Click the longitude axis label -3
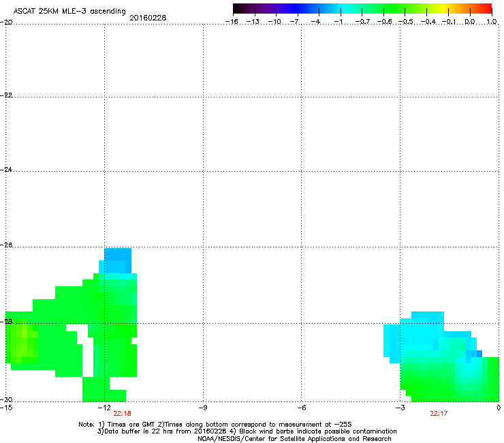The width and height of the screenshot is (504, 443). pyautogui.click(x=400, y=408)
